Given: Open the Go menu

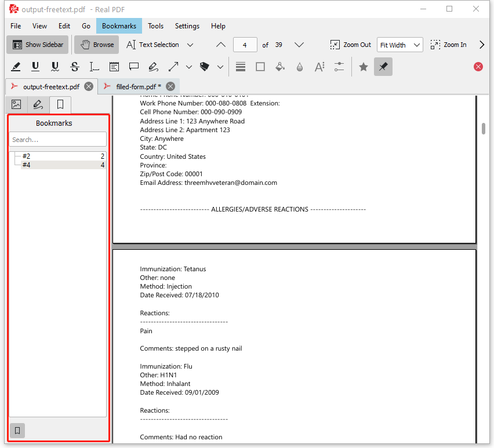Looking at the screenshot, I should pos(86,26).
